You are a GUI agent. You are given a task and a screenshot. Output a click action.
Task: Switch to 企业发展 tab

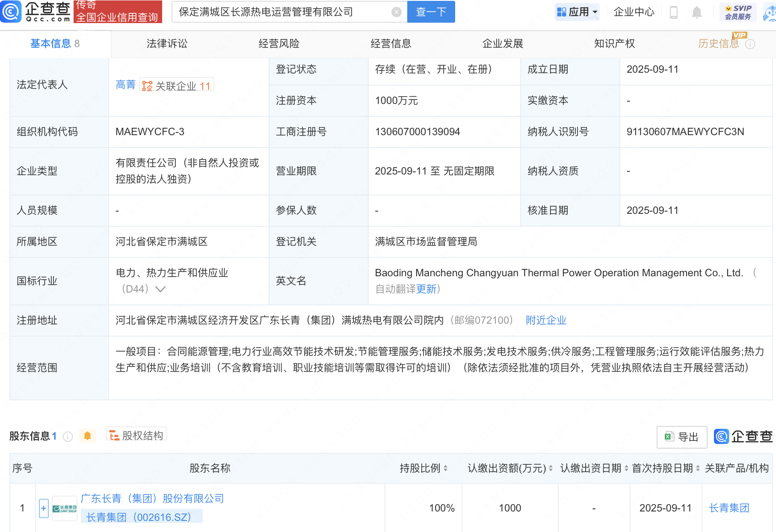pos(503,44)
